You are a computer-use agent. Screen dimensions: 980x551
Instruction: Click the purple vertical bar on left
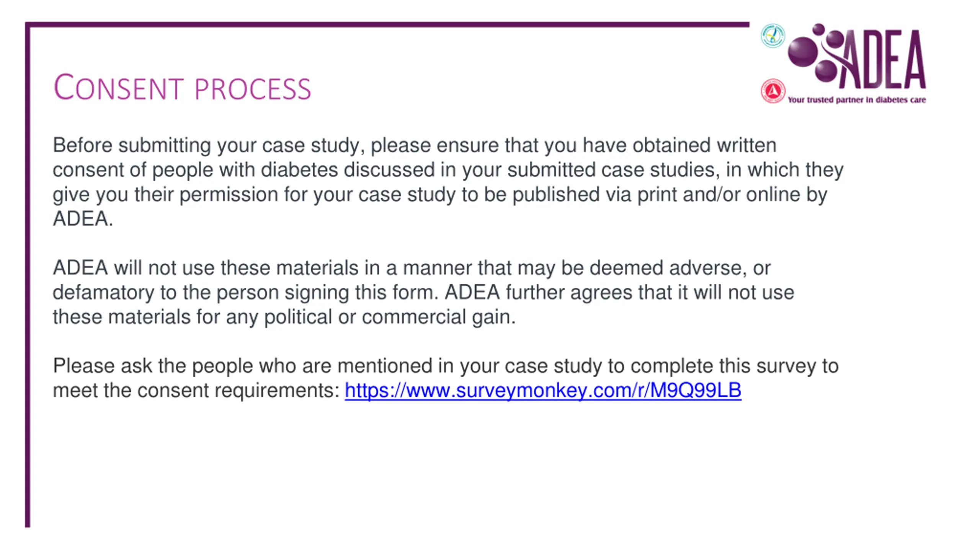28,275
